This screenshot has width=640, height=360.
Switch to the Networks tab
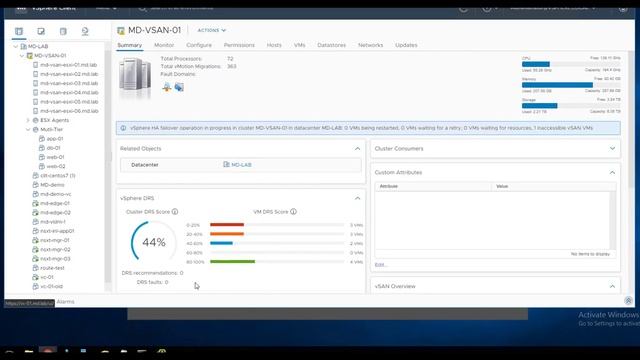click(x=371, y=45)
